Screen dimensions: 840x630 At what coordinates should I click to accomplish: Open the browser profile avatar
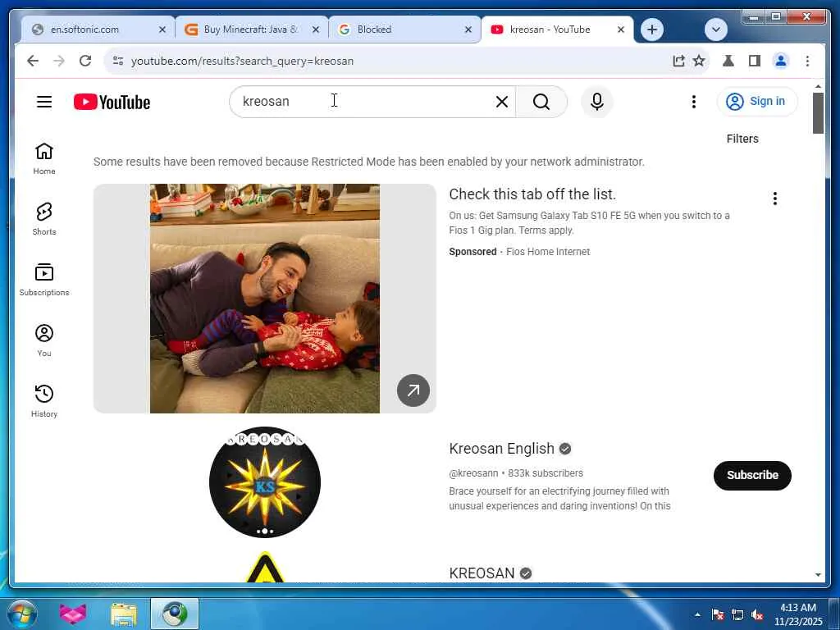click(x=781, y=61)
